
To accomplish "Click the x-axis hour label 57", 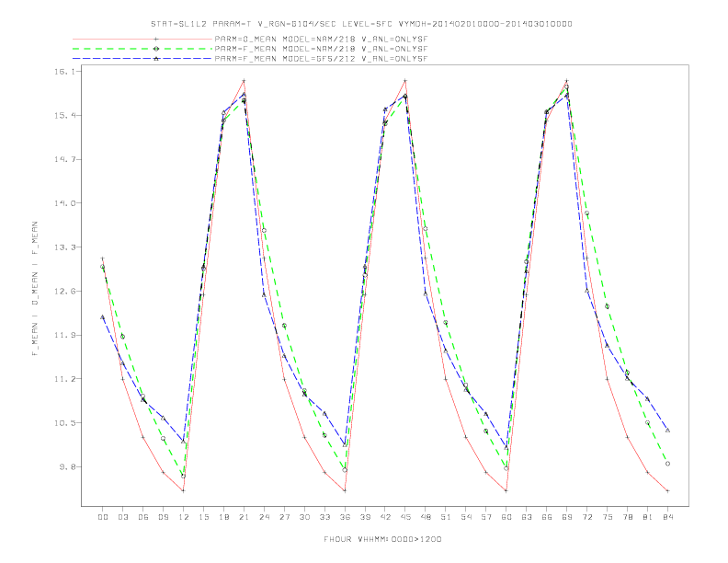I will (x=486, y=517).
